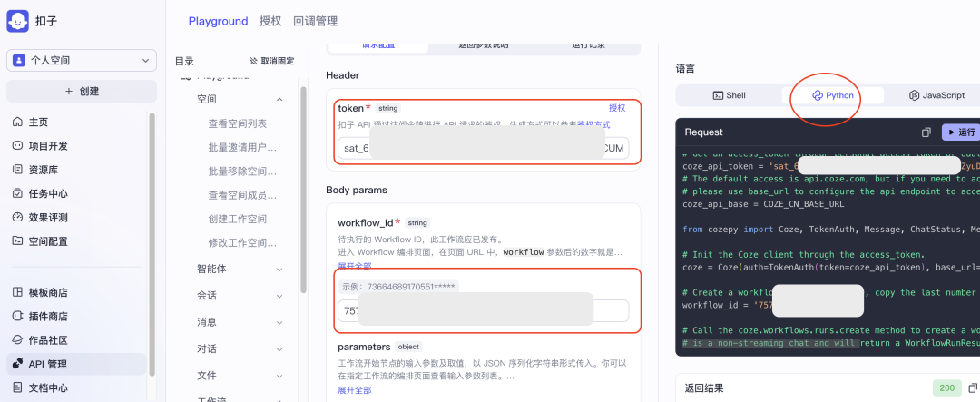This screenshot has width=980, height=402.
Task: Switch to the Playground tab
Action: (x=218, y=21)
